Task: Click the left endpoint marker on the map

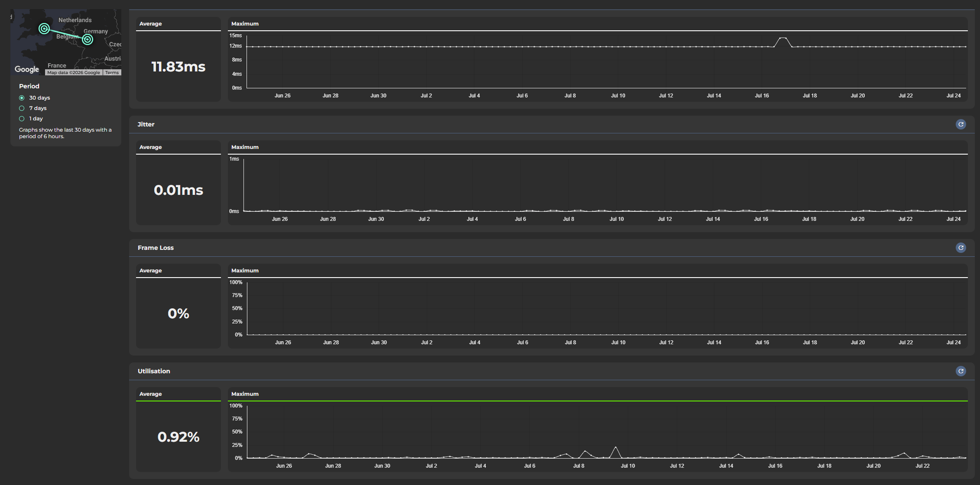Action: coord(44,29)
